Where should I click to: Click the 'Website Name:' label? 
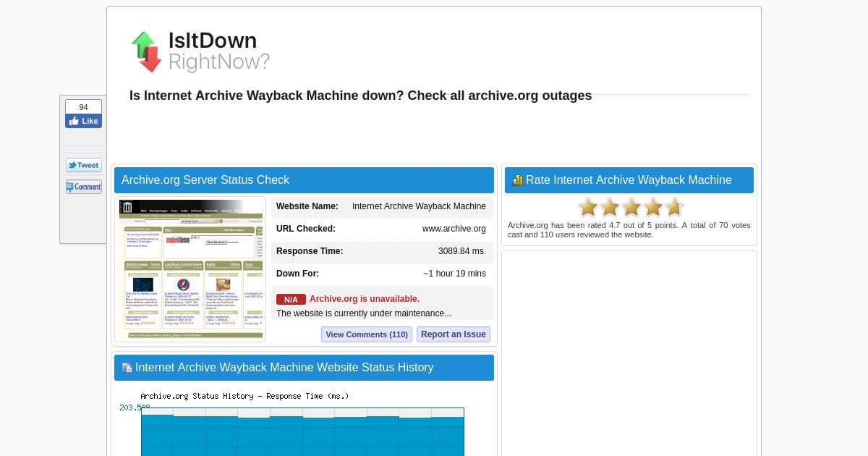pyautogui.click(x=307, y=206)
